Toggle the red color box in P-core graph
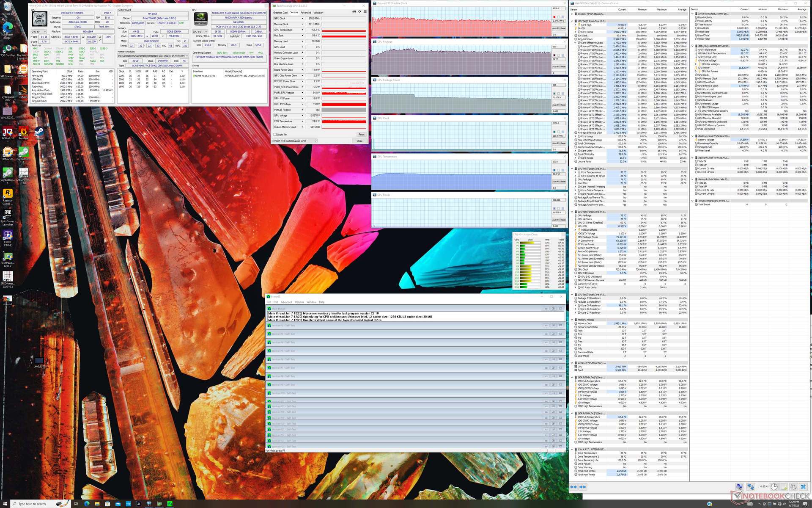 point(554,17)
